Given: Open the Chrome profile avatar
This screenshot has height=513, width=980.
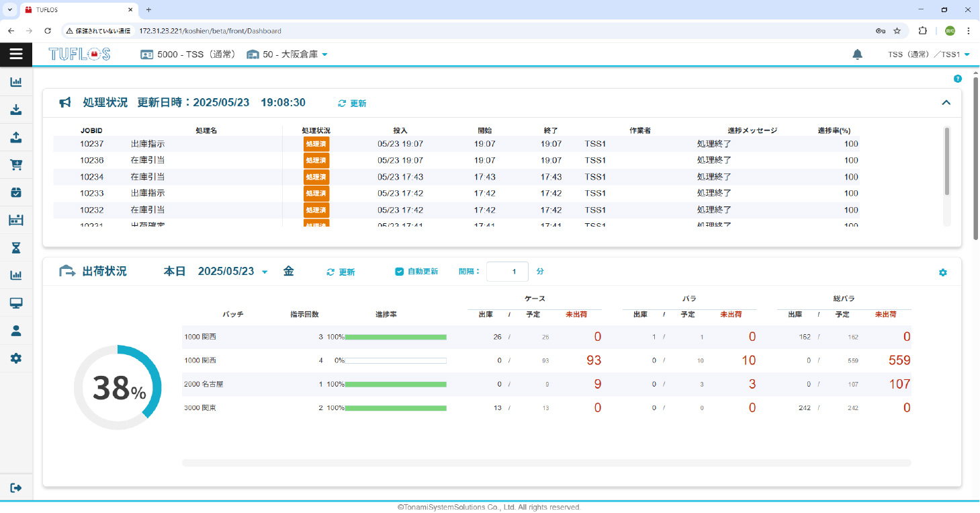Looking at the screenshot, I should (x=950, y=31).
